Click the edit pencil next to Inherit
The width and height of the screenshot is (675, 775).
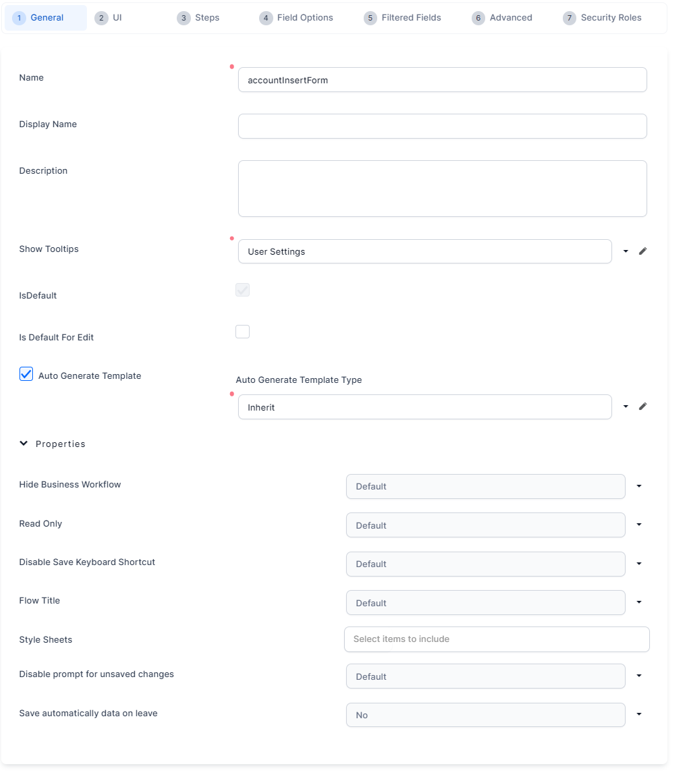pyautogui.click(x=643, y=407)
